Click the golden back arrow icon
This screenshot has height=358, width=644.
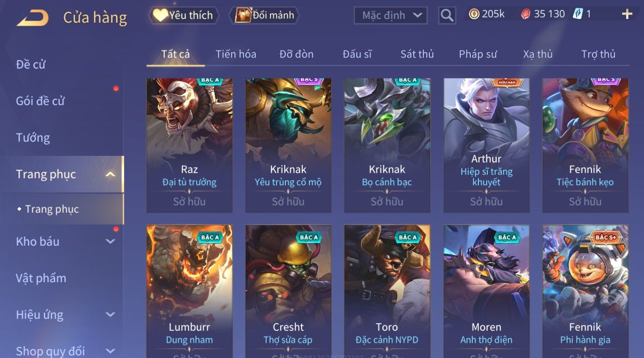pyautogui.click(x=33, y=18)
